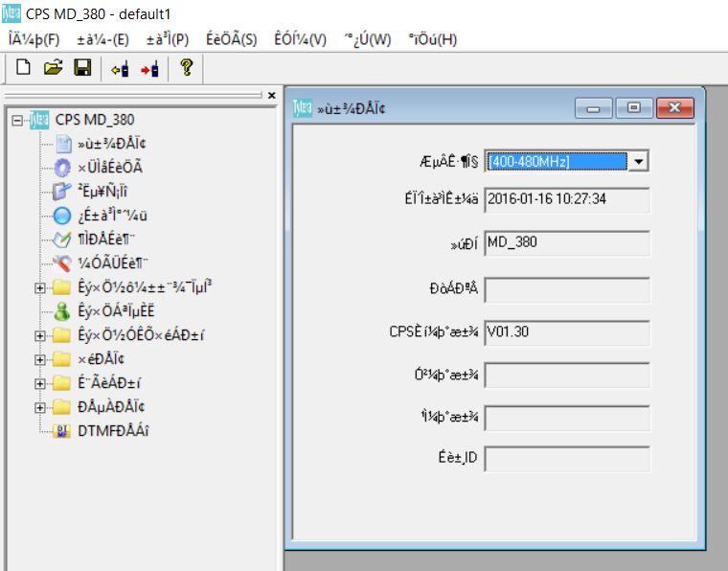
Task: Click the New file toolbar icon
Action: tap(23, 68)
